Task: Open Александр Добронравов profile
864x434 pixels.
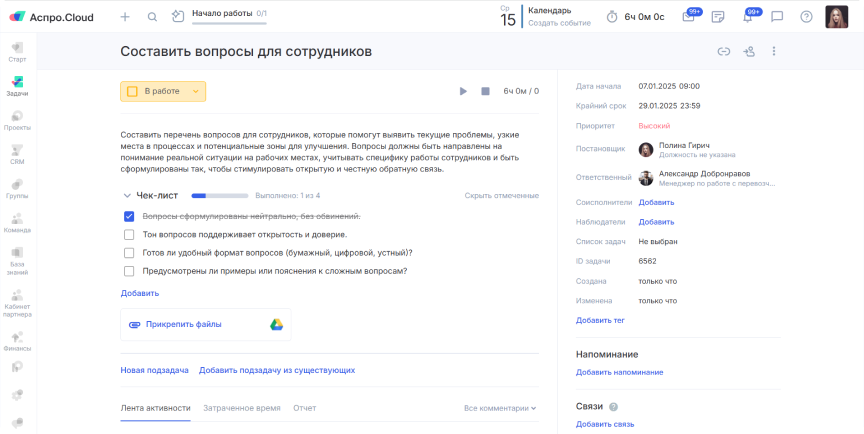Action: click(x=704, y=173)
